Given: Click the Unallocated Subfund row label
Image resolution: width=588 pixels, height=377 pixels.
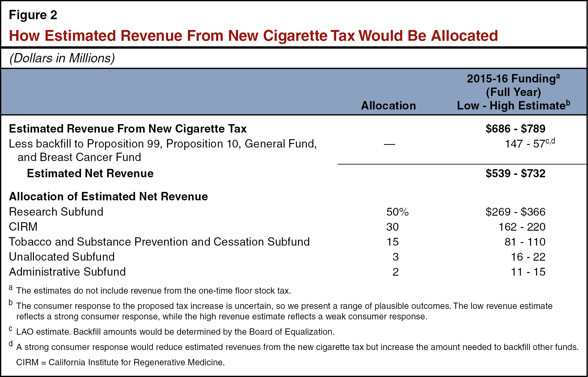Looking at the screenshot, I should click(x=62, y=257).
